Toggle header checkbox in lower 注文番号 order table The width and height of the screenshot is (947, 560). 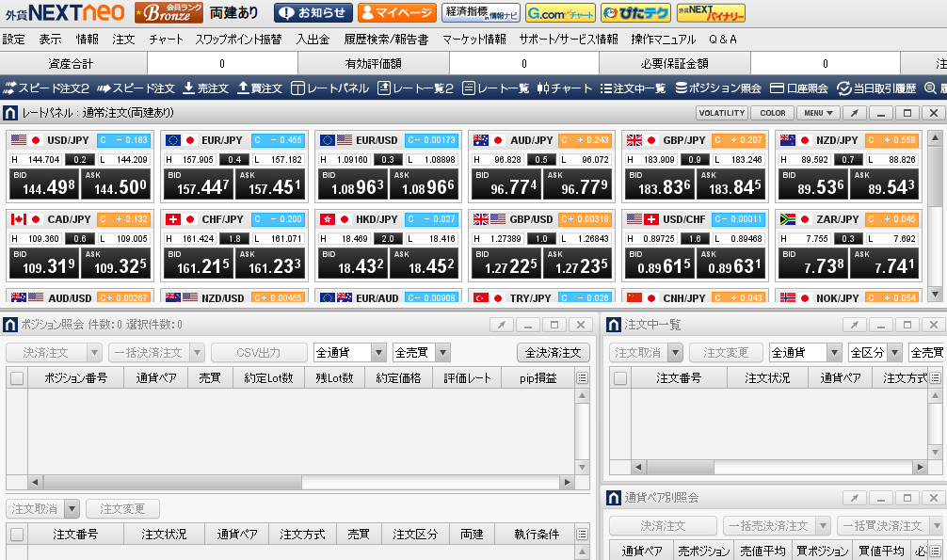(17, 535)
